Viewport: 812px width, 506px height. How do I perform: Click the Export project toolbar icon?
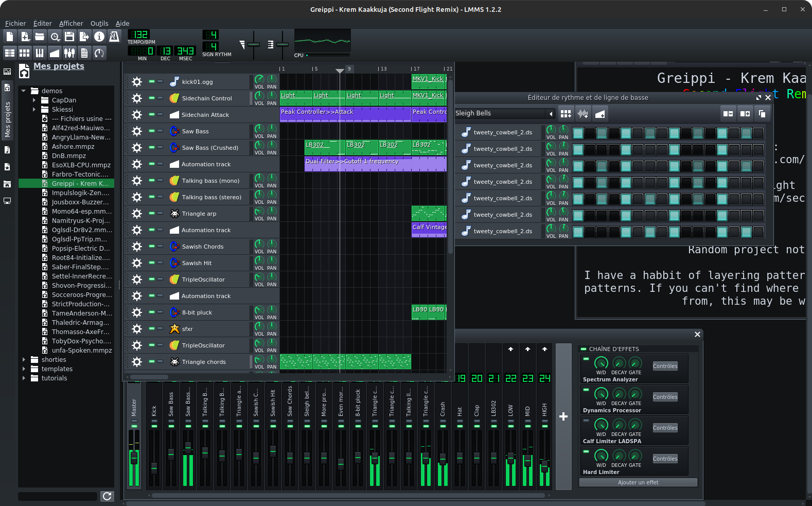tap(84, 36)
